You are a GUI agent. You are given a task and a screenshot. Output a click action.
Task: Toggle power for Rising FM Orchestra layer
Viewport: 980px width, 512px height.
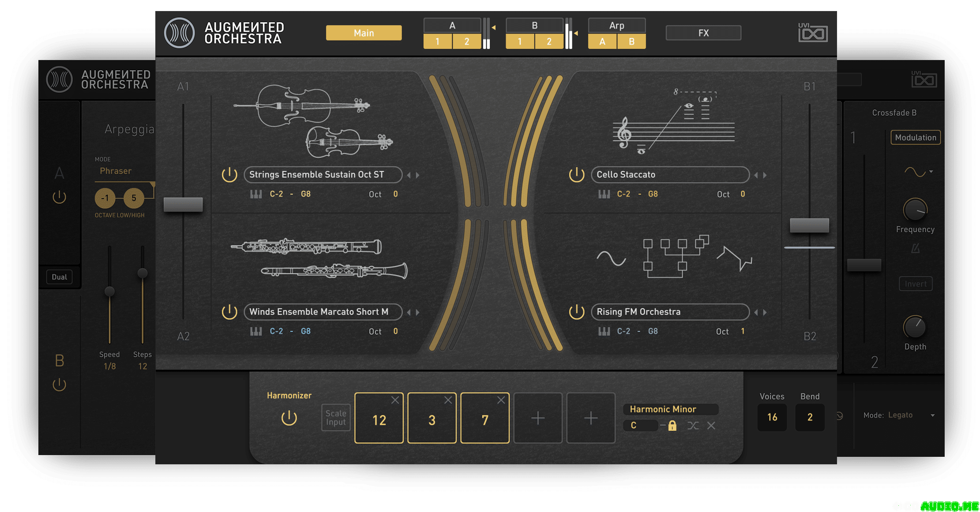point(577,312)
